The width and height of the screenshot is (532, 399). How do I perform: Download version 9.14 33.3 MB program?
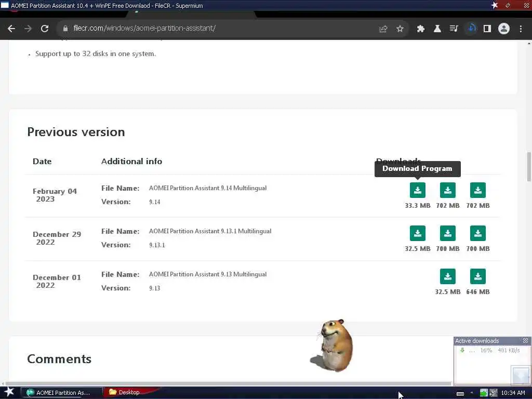(x=418, y=190)
